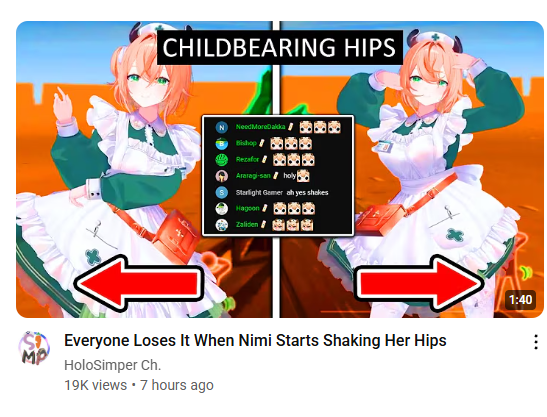The image size is (547, 417).
Task: Open the HoloSimper Ch. channel name link
Action: (112, 365)
